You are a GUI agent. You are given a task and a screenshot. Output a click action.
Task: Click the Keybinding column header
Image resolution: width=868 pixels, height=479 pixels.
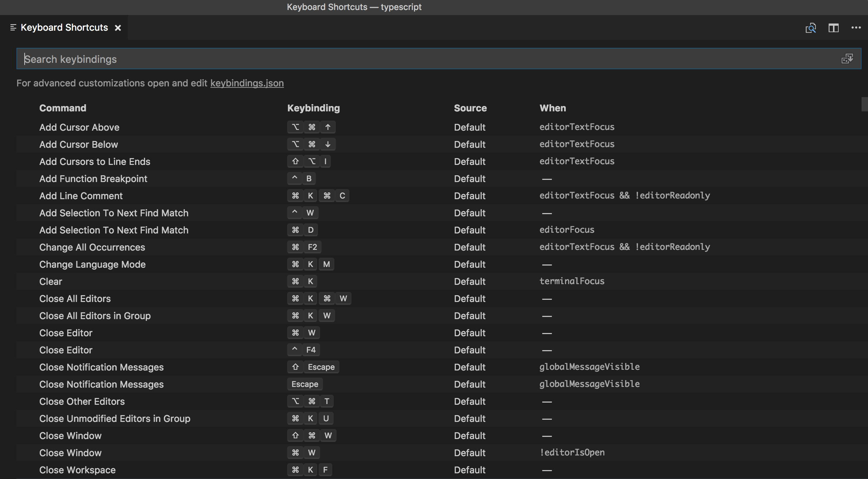314,108
